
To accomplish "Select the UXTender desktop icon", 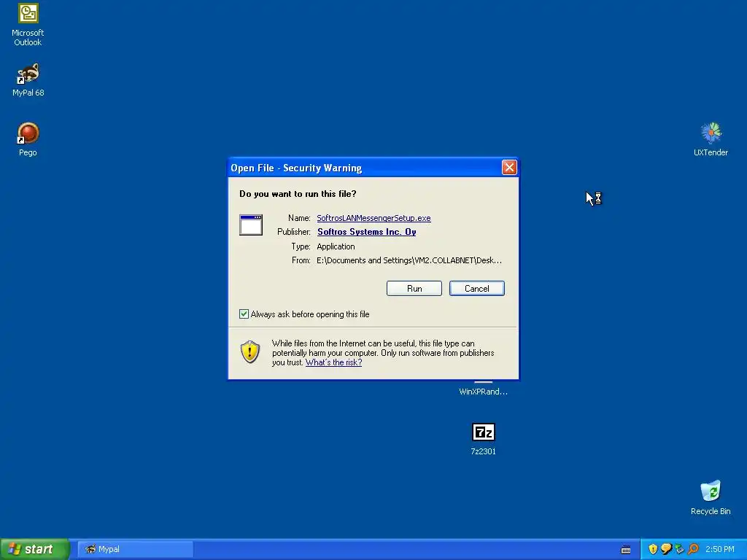I will pos(711,139).
